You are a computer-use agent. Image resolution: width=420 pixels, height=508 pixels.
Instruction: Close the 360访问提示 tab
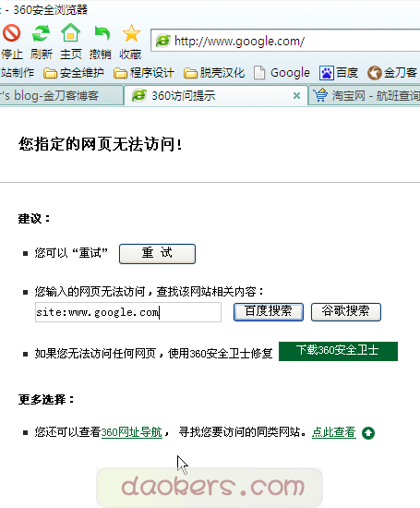[x=296, y=95]
